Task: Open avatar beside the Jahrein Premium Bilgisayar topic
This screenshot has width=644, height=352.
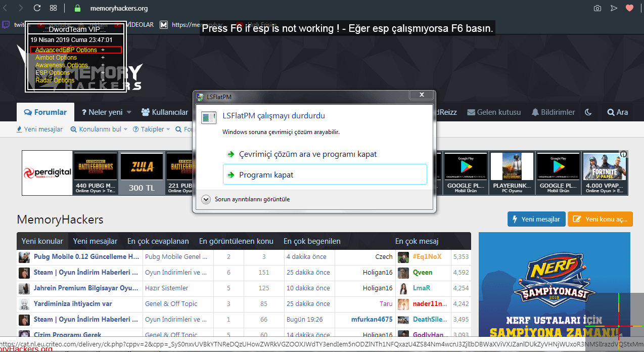Action: pos(24,288)
